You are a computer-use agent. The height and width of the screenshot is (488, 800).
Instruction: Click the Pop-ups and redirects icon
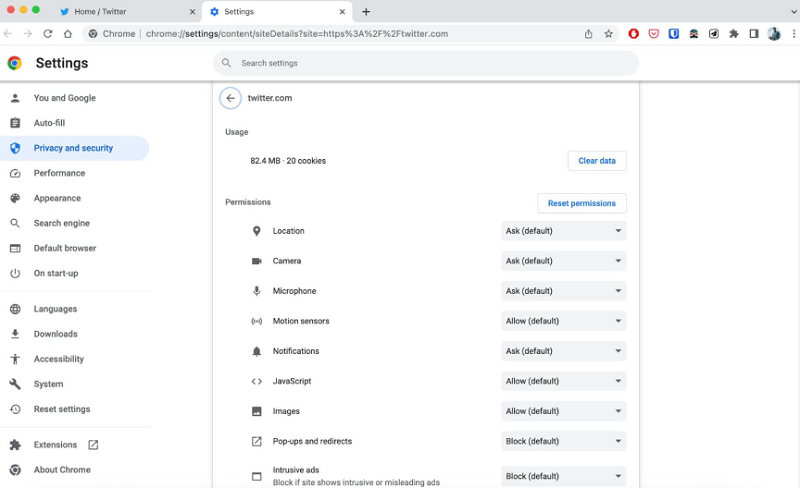coord(257,442)
